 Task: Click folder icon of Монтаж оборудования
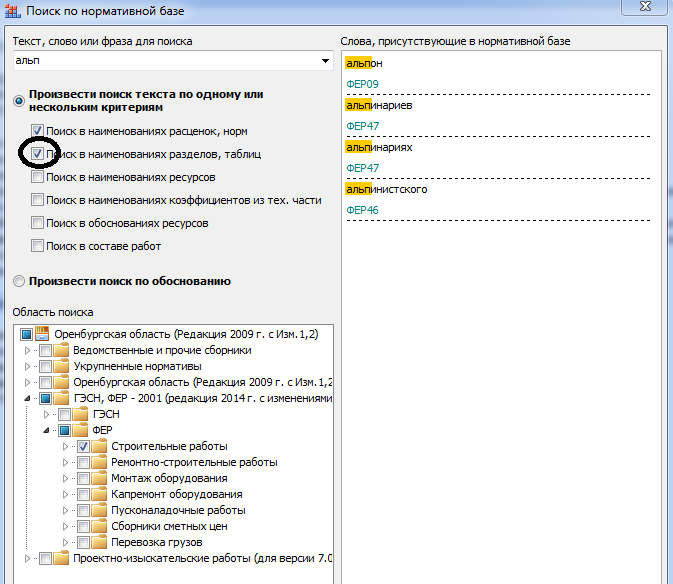(x=99, y=478)
